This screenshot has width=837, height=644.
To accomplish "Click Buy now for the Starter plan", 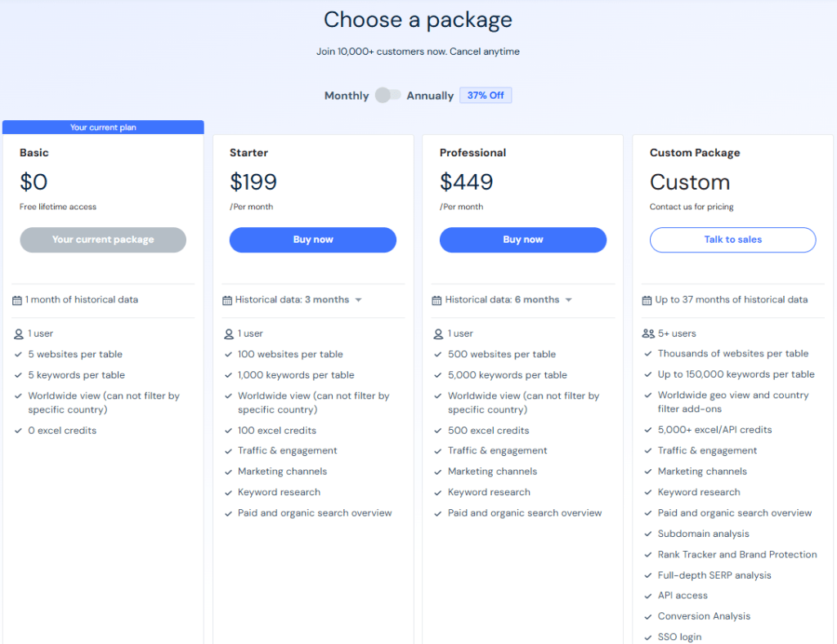I will click(312, 239).
